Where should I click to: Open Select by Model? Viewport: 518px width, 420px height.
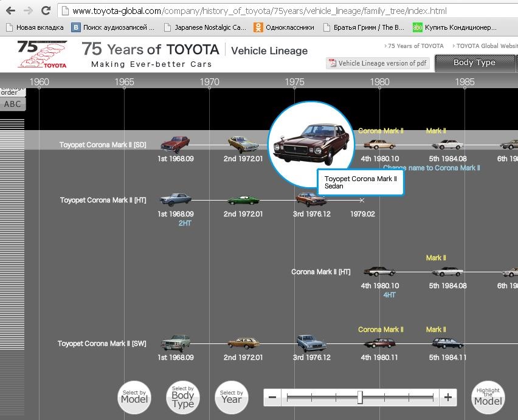(x=134, y=398)
